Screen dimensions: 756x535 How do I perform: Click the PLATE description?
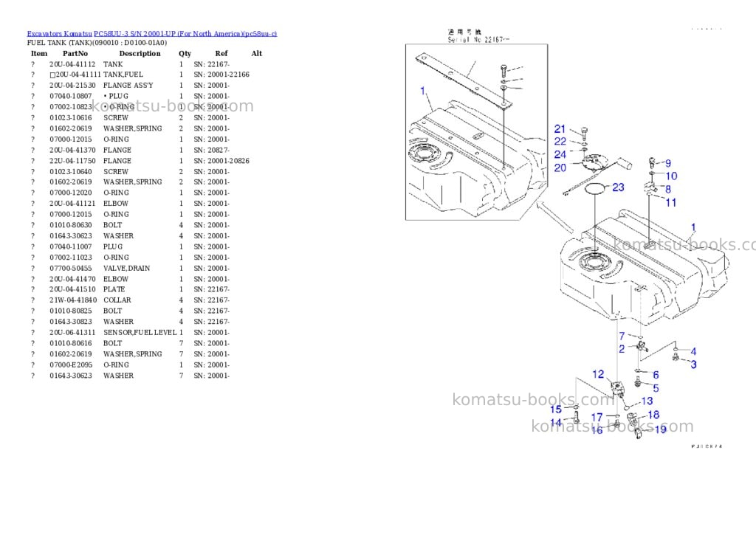click(x=114, y=289)
